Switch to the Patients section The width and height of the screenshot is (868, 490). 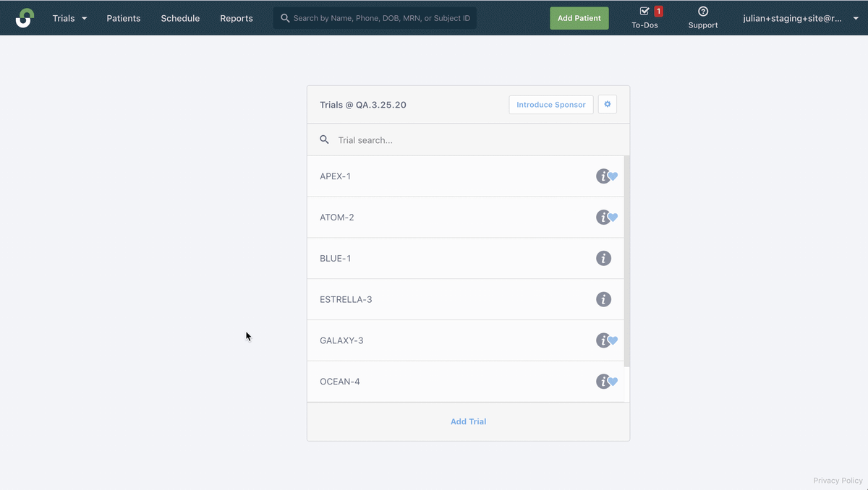click(x=123, y=18)
